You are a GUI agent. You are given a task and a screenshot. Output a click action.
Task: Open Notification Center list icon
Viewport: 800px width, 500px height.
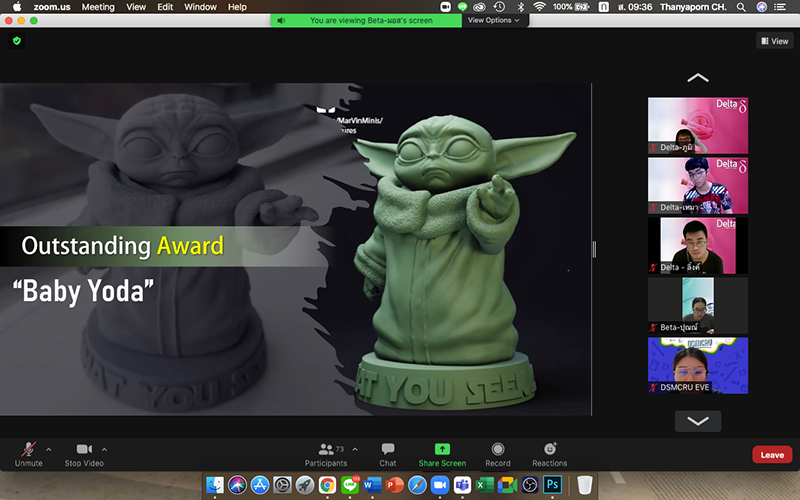pyautogui.click(x=780, y=7)
